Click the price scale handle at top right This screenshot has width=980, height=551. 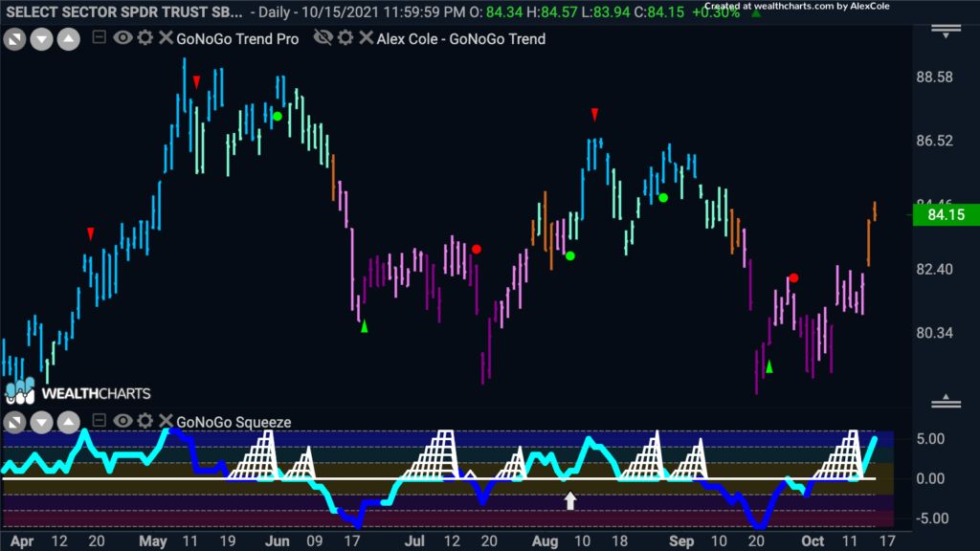946,31
